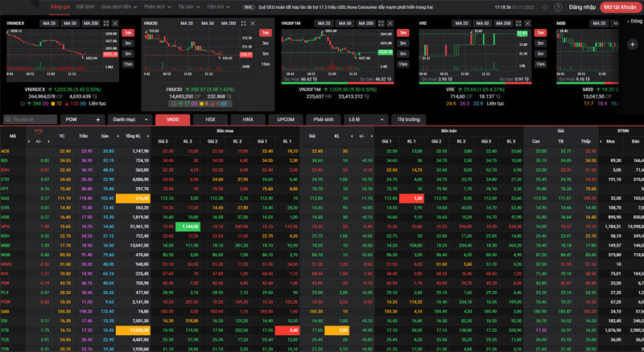This screenshot has height=352, width=644.
Task: Select the Thị trường tab
Action: [x=408, y=119]
